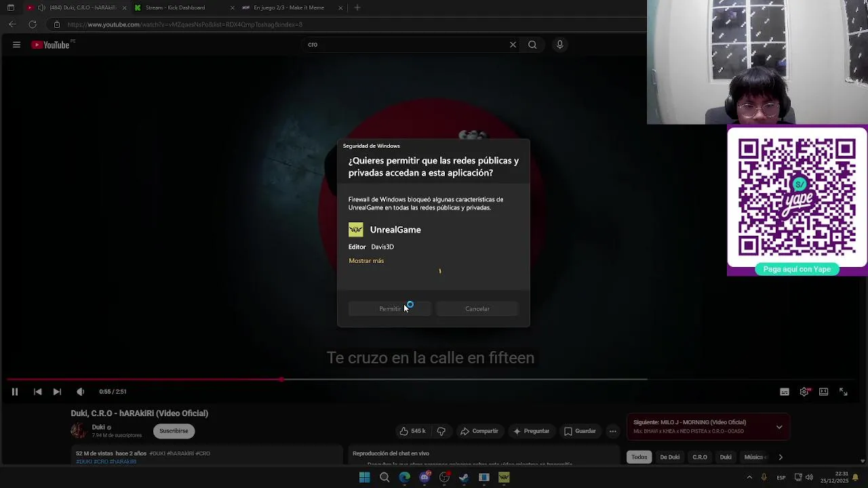
Task: Click the Compartir share button
Action: coord(479,431)
